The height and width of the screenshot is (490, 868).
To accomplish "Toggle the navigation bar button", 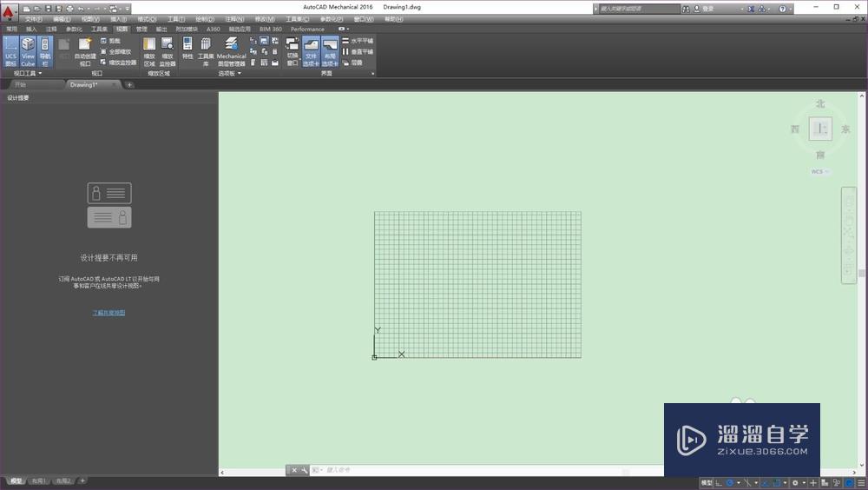I will (45, 51).
